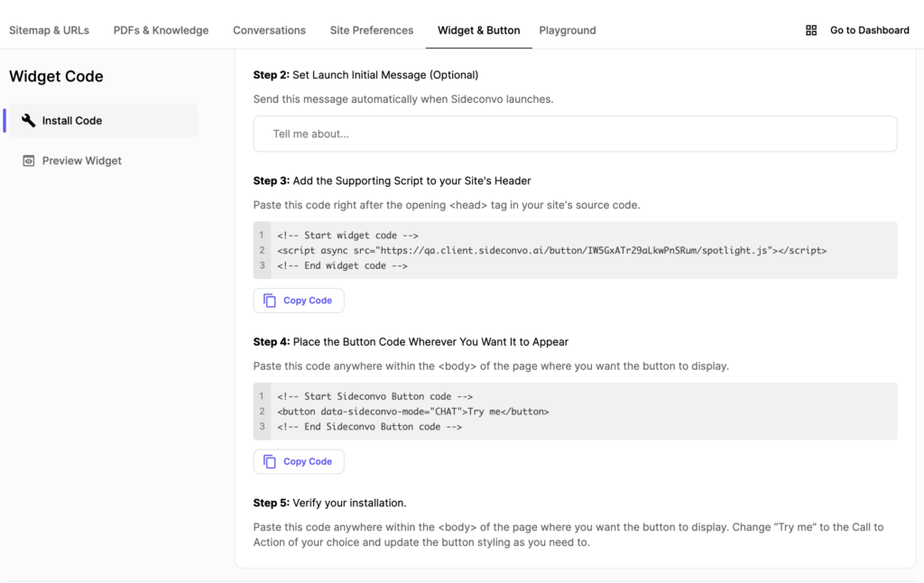Open the Sitemap & URLs tab

click(x=49, y=31)
